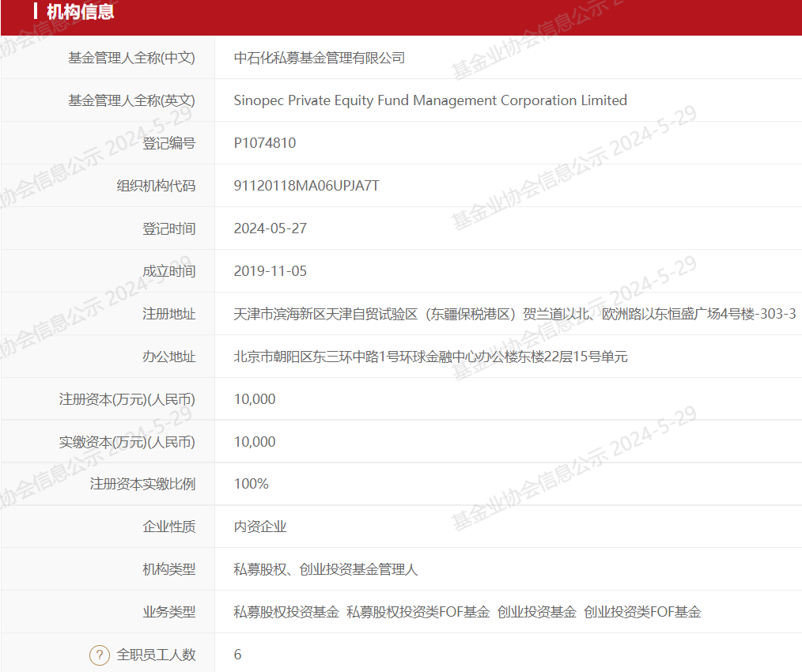Select the registered address starting with 天津市滨海新区
Screen dimensions: 802x672
515,314
